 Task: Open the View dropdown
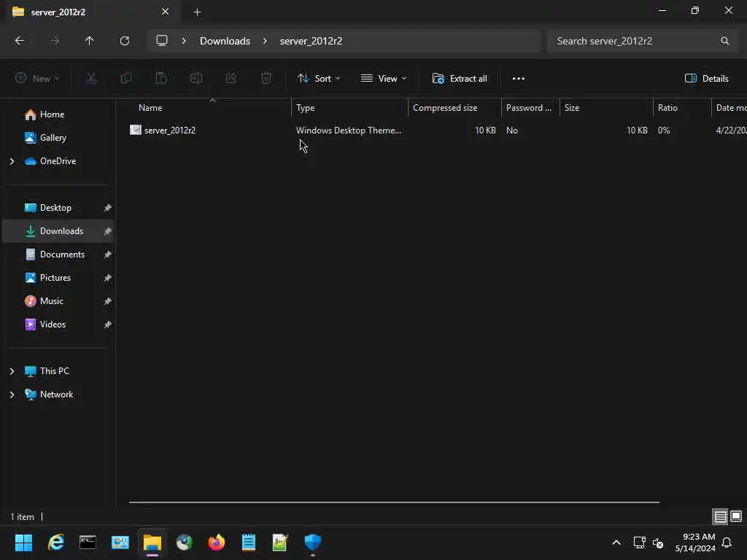tap(384, 79)
